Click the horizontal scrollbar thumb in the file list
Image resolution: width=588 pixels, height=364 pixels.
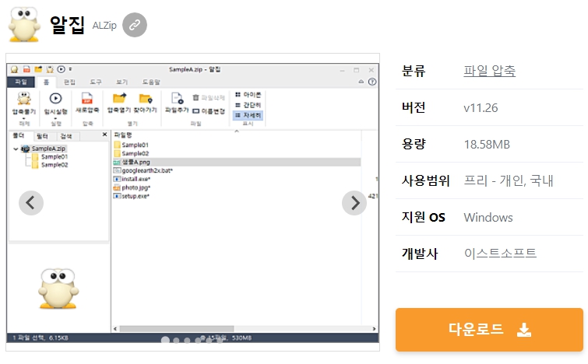coord(177,329)
